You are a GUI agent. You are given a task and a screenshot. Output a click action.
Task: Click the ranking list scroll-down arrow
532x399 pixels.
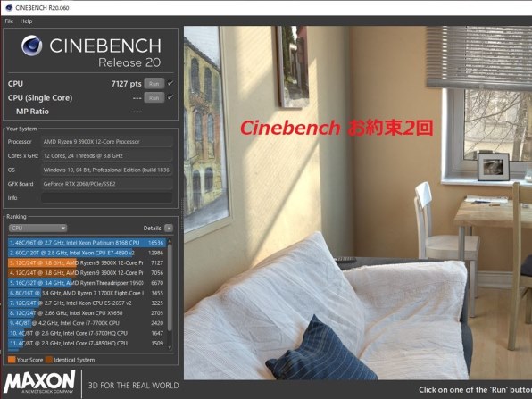coord(170,347)
